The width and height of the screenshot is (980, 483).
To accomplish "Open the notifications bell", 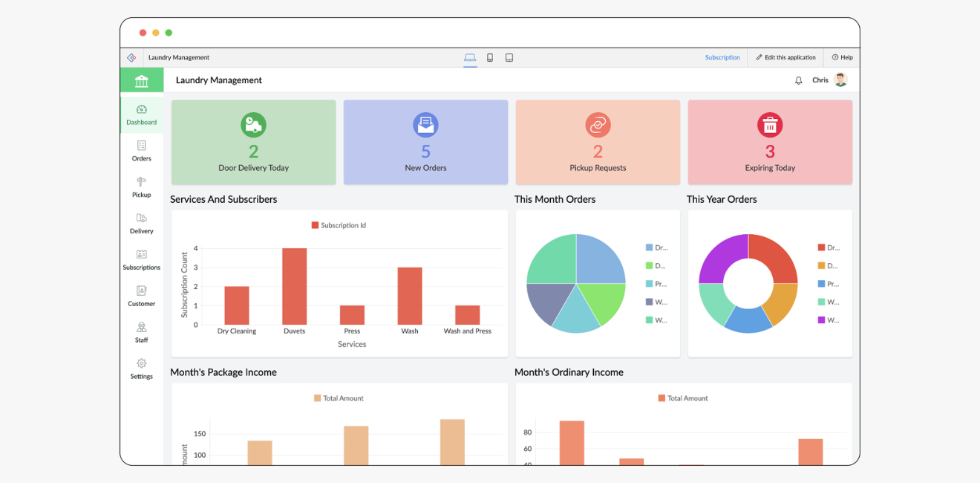I will coord(799,80).
